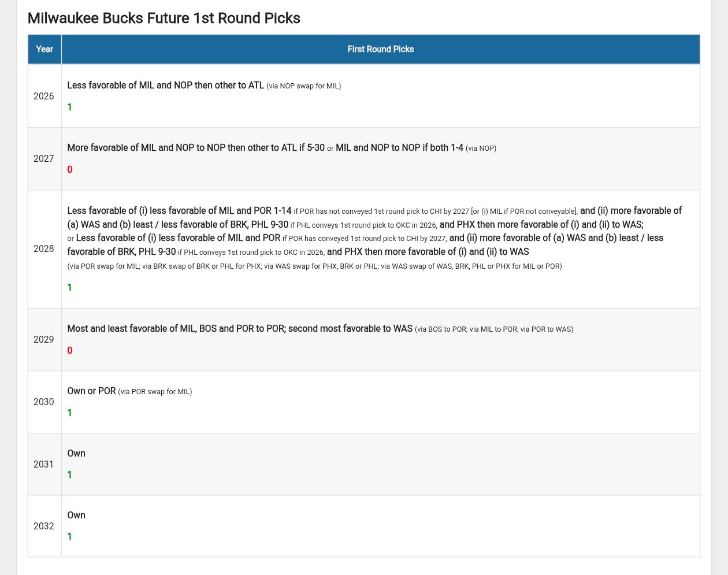Click the First Round Picks column header
Screen dimensions: 728x575
coord(380,49)
